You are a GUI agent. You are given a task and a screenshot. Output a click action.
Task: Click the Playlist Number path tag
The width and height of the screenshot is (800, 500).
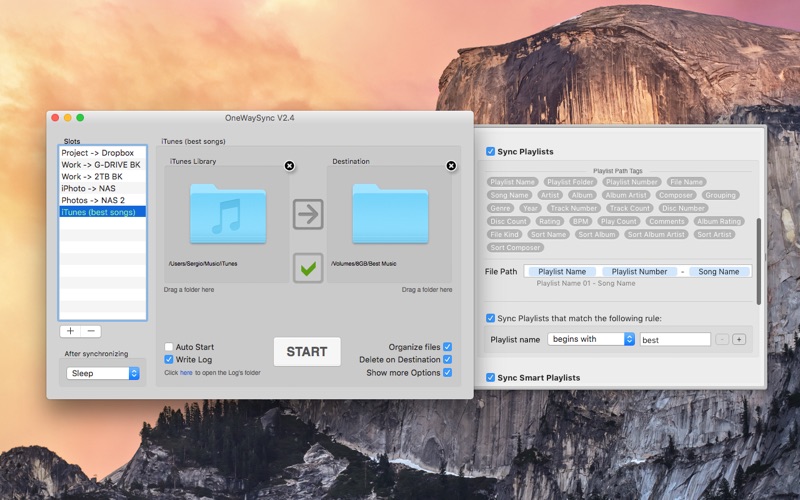click(x=632, y=182)
